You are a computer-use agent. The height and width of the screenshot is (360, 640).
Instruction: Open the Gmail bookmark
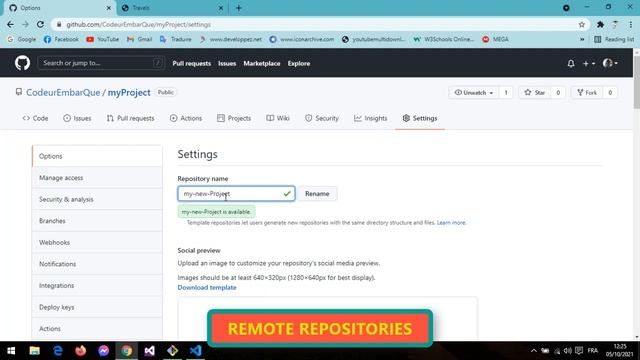pos(140,39)
